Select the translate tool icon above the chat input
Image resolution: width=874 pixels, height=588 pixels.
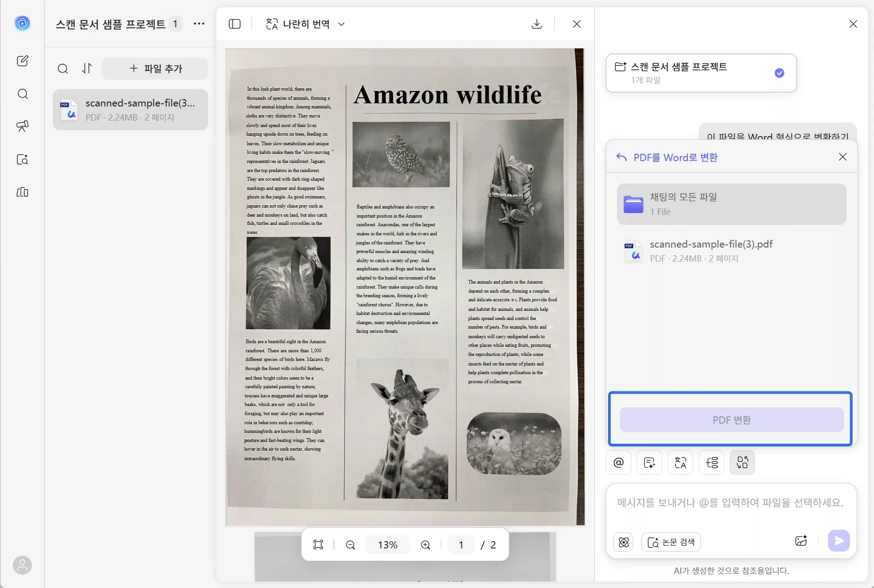680,462
